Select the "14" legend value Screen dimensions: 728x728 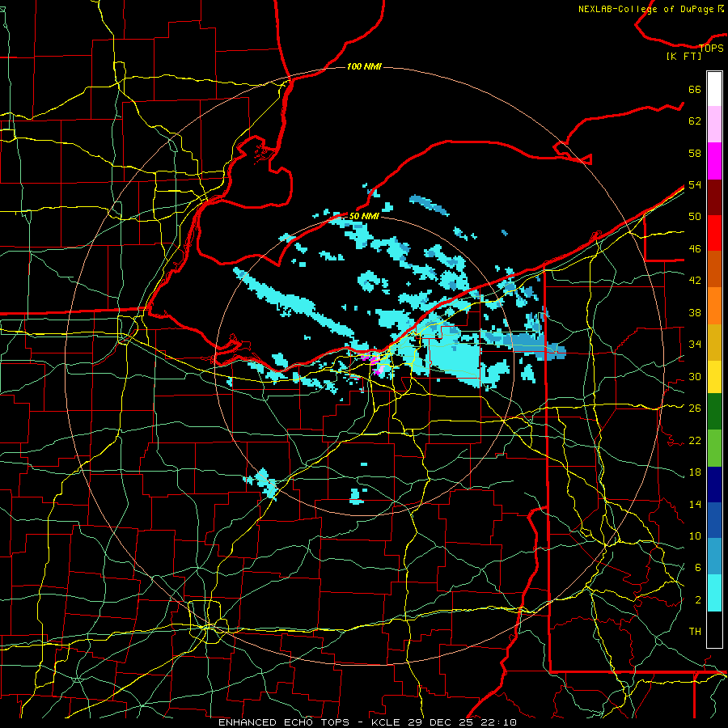pos(695,504)
